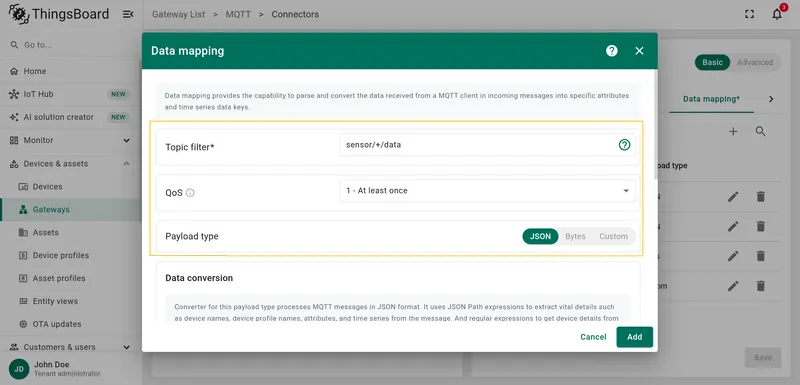
Task: Open Devices in the sidebar
Action: click(x=70, y=187)
